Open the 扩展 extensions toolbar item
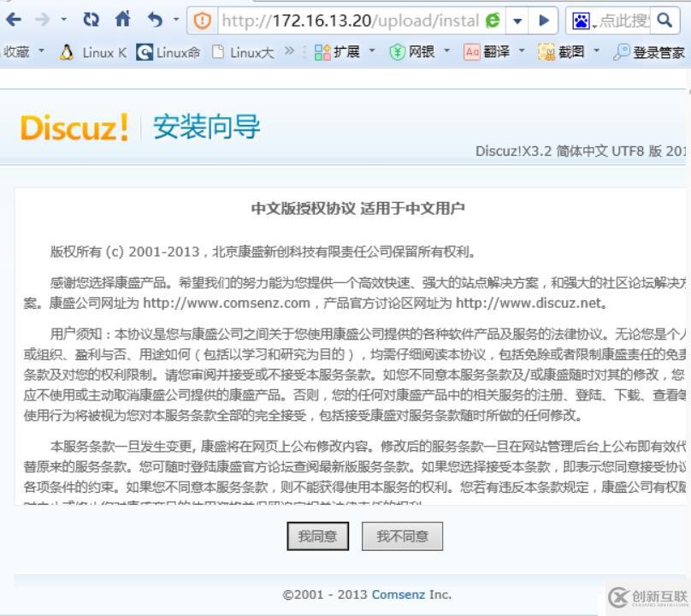691x616 pixels. 337,52
